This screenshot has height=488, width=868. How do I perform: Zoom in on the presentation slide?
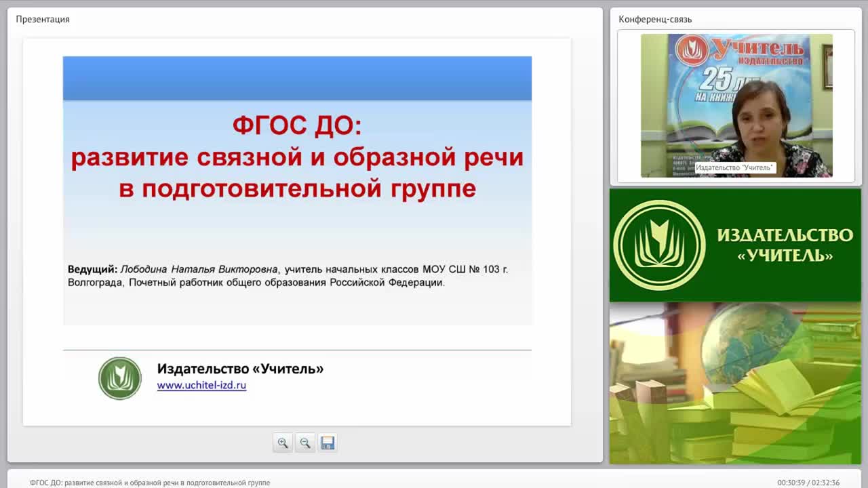283,443
